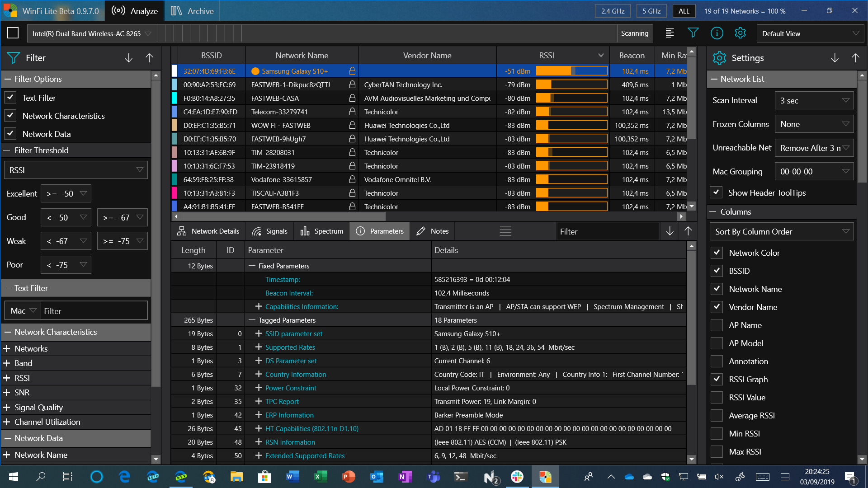Open the info icon in toolbar
The width and height of the screenshot is (868, 488).
(717, 33)
